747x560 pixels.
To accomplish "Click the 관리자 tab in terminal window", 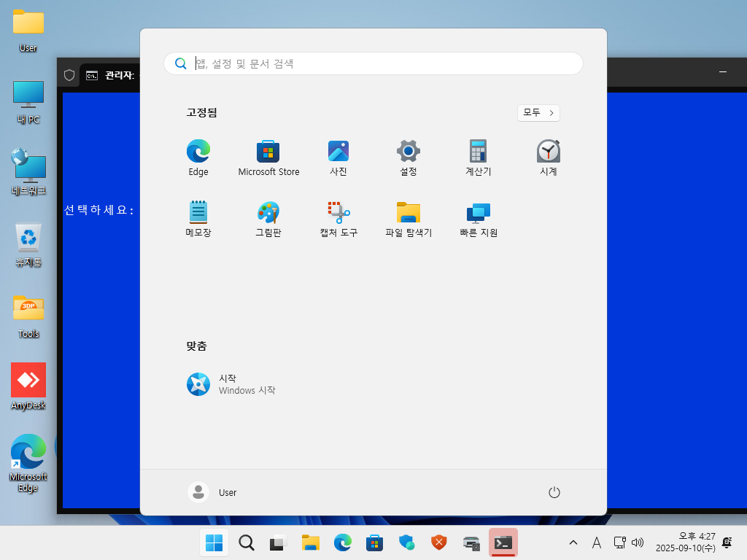I will (x=111, y=75).
